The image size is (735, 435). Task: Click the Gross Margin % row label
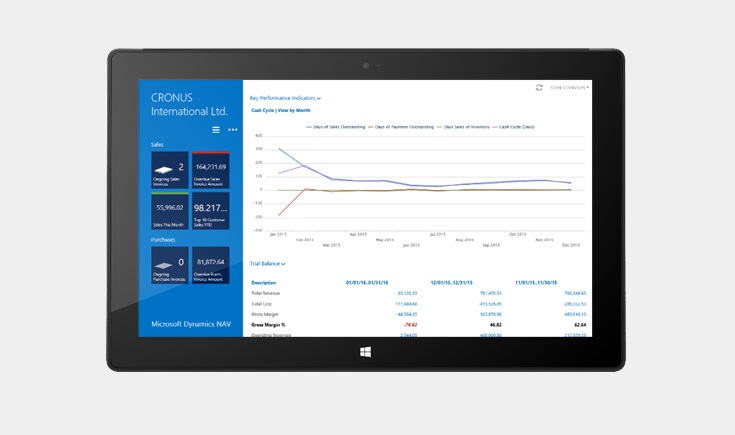[x=268, y=325]
